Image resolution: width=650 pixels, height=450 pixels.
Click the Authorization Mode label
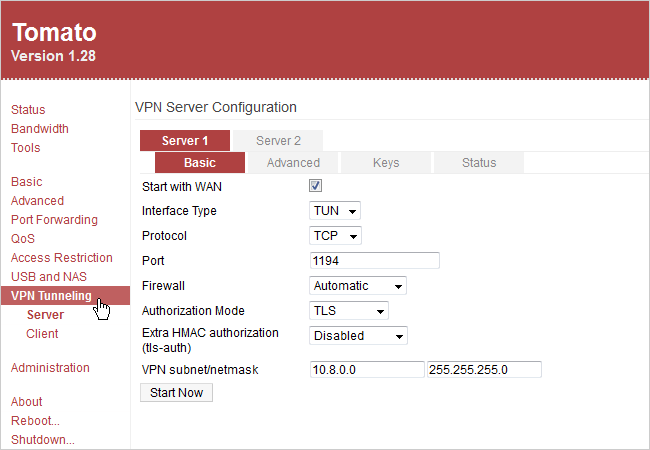[x=193, y=311]
